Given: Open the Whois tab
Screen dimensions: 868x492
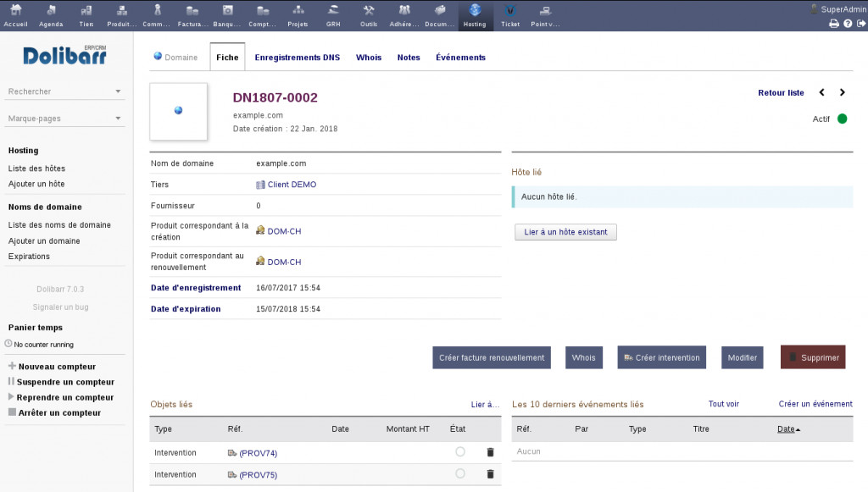Looking at the screenshot, I should click(x=369, y=58).
